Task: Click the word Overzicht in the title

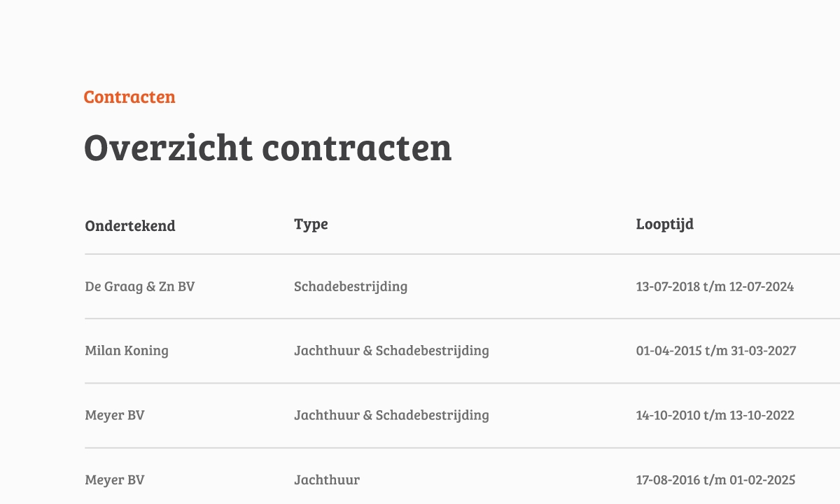Action: coord(168,148)
